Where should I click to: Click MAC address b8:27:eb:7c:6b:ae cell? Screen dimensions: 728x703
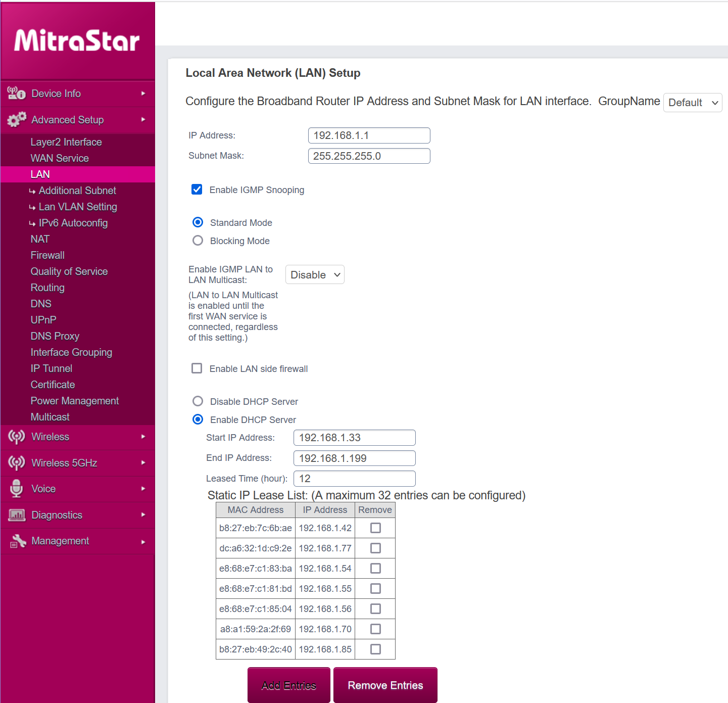pos(256,528)
